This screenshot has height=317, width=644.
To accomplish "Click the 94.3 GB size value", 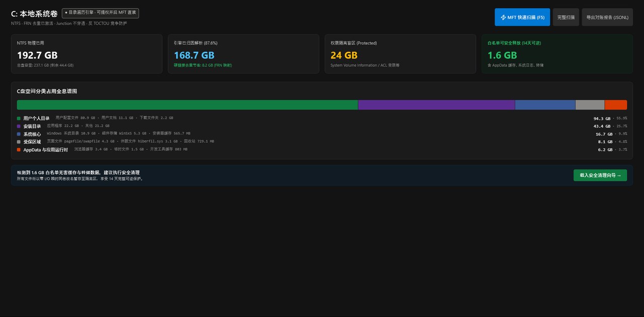I will click(602, 118).
